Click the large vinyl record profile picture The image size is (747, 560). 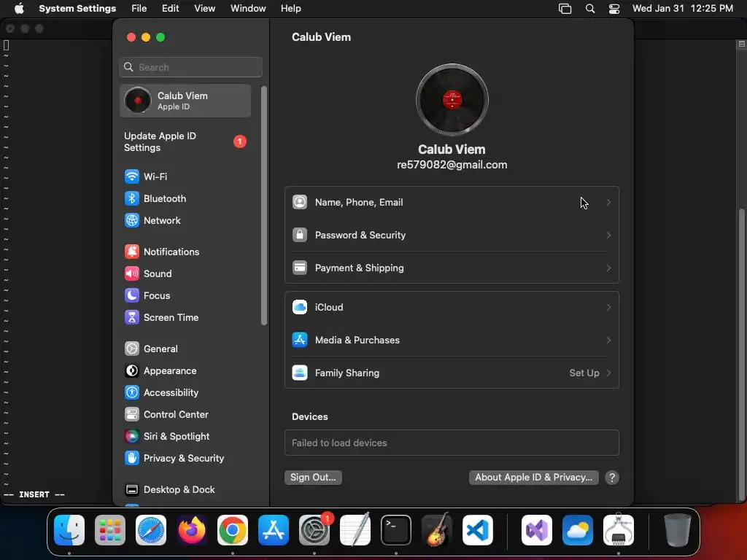coord(452,100)
